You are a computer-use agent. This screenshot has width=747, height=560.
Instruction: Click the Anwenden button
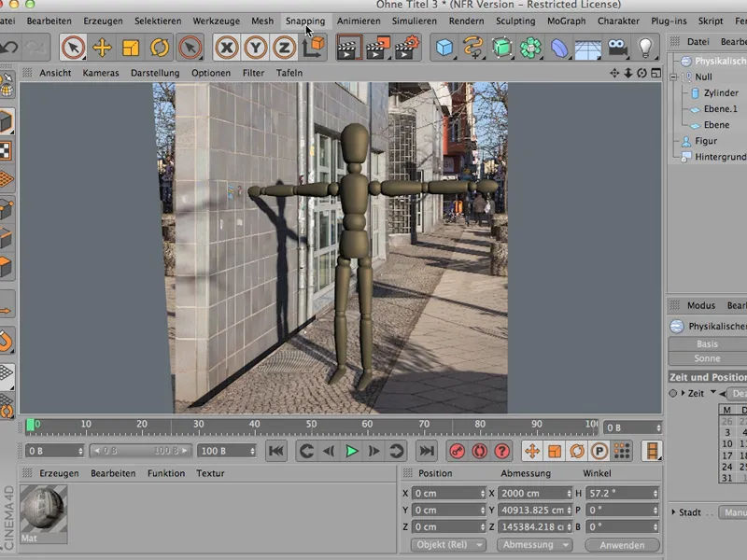(x=622, y=545)
